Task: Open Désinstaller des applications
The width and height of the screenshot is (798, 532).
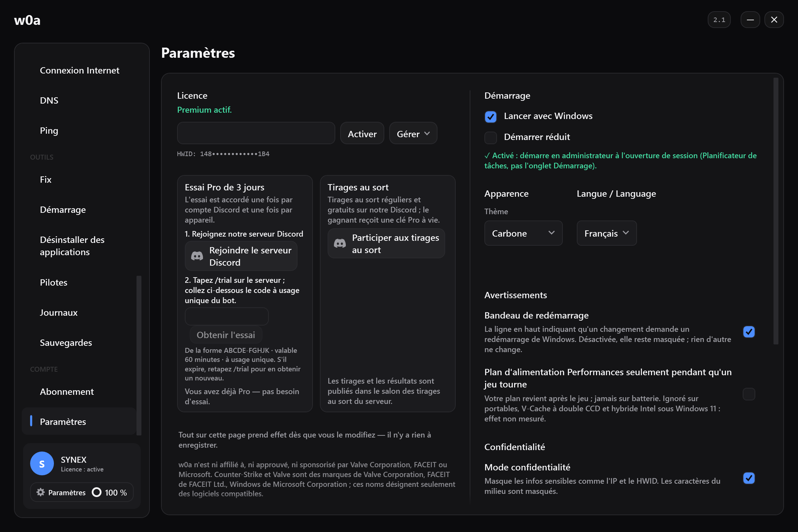Action: click(79, 246)
